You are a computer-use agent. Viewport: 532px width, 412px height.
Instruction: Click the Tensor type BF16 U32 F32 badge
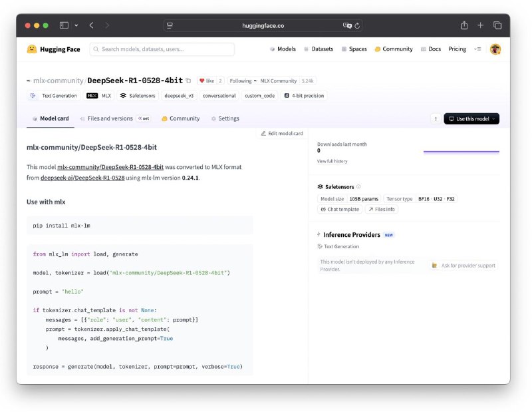click(420, 199)
